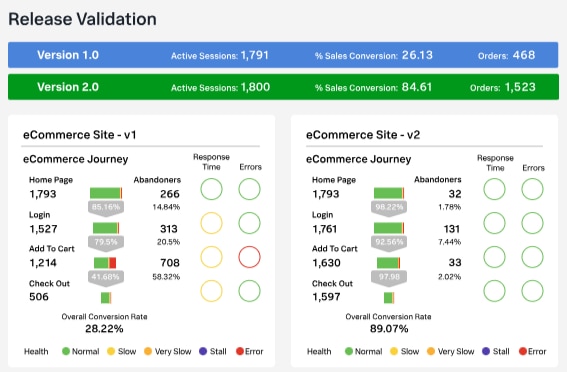Click the v1 Add To Cart health bar
The width and height of the screenshot is (567, 372).
pos(105,263)
